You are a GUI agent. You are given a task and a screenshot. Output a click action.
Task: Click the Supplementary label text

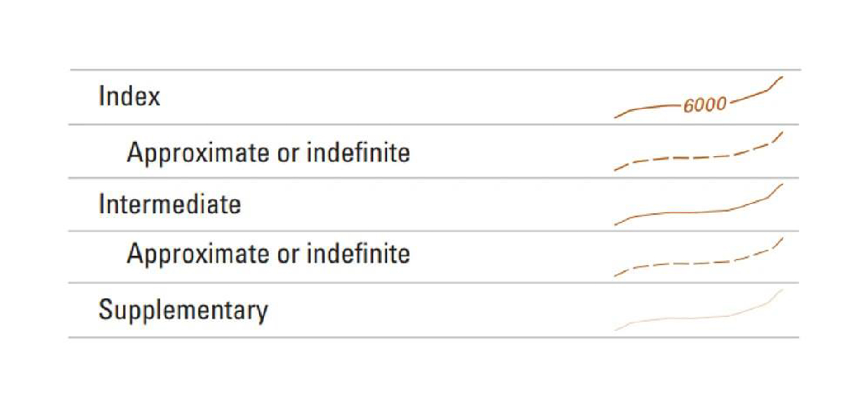click(x=183, y=310)
